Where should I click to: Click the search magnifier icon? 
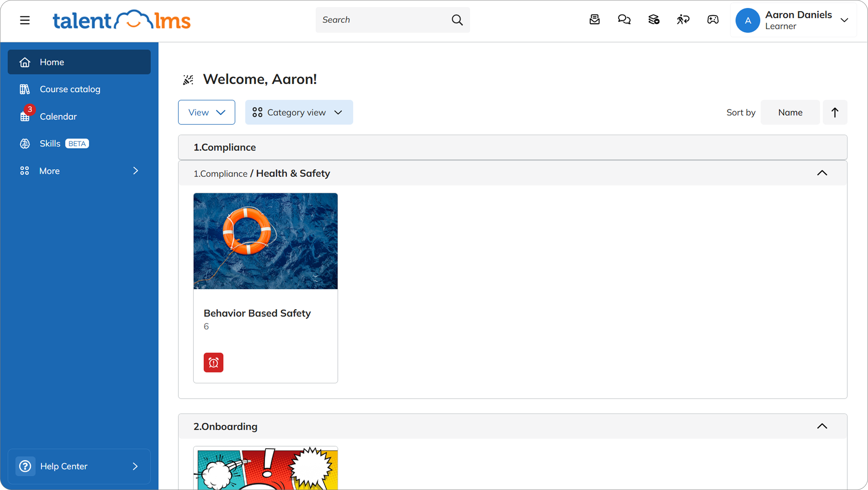457,20
